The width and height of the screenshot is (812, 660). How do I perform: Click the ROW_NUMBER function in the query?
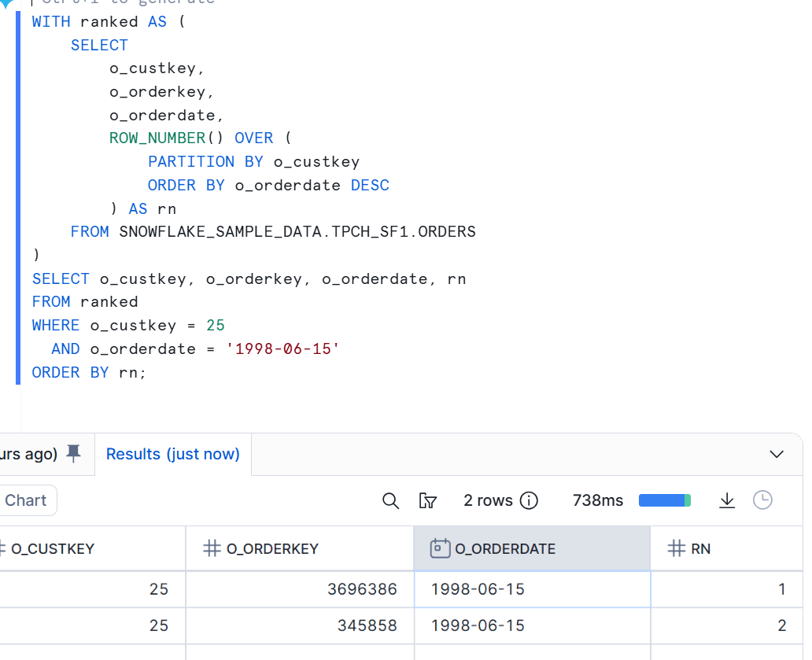tap(157, 138)
